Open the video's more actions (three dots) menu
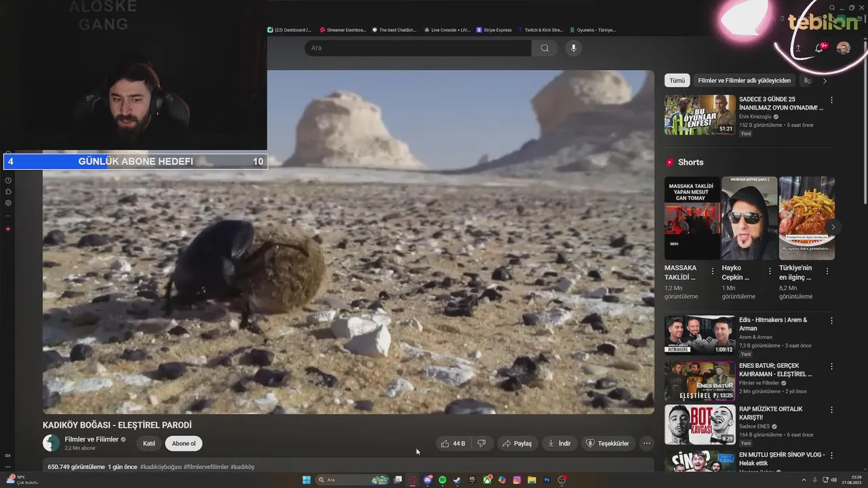The width and height of the screenshot is (868, 488). 647,443
